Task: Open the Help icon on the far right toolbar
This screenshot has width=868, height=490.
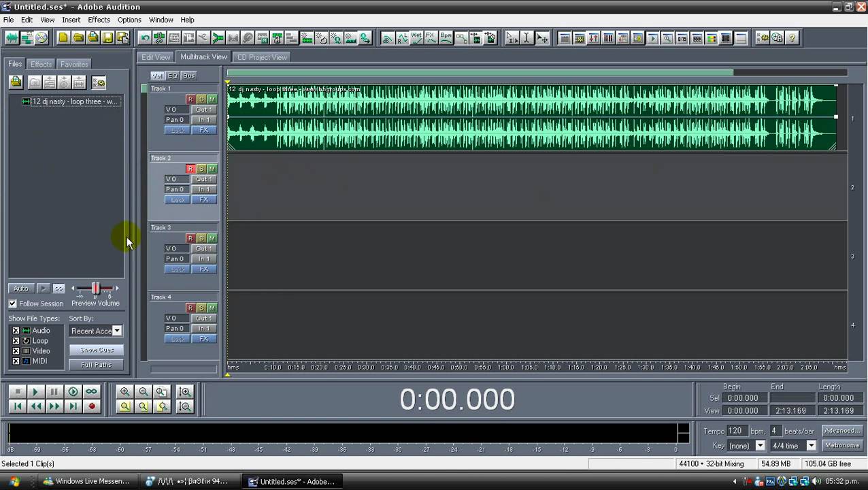Action: pyautogui.click(x=793, y=39)
